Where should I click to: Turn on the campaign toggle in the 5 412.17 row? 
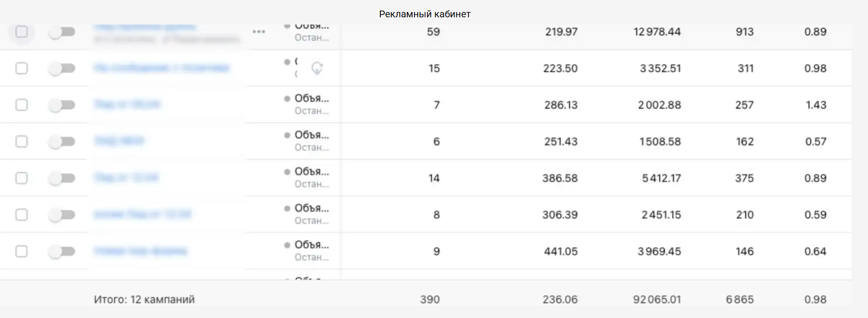pos(62,178)
